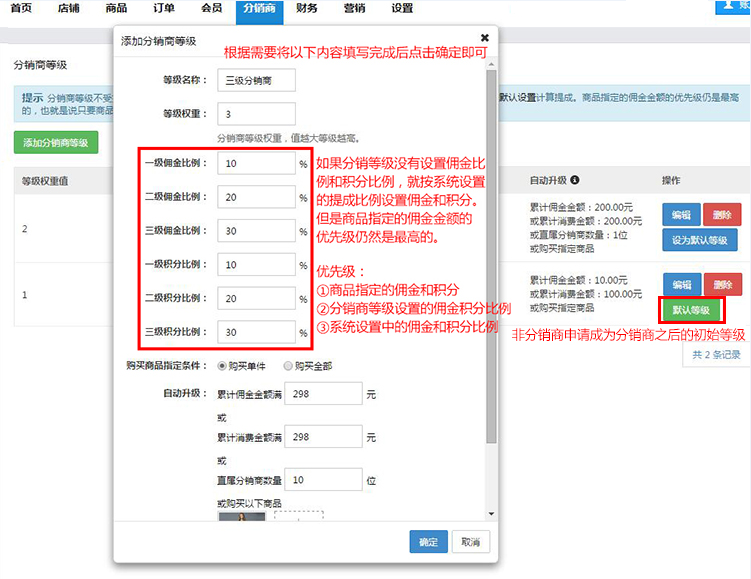Switch to the 财务 navigation tab
The image size is (751, 579).
coord(307,8)
